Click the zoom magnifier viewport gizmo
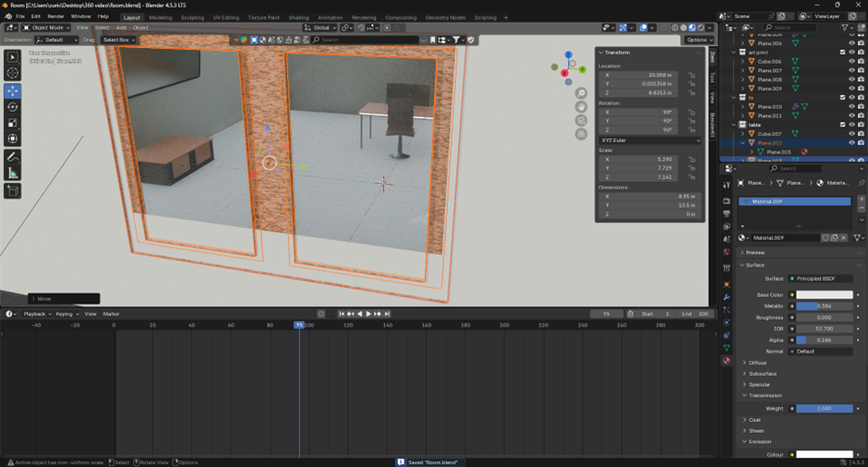Image resolution: width=868 pixels, height=467 pixels. point(582,94)
